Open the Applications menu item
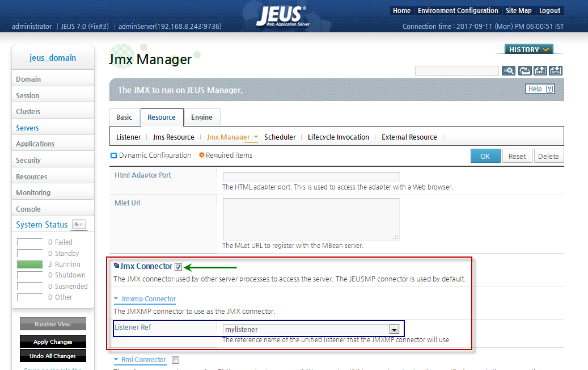 pos(53,144)
